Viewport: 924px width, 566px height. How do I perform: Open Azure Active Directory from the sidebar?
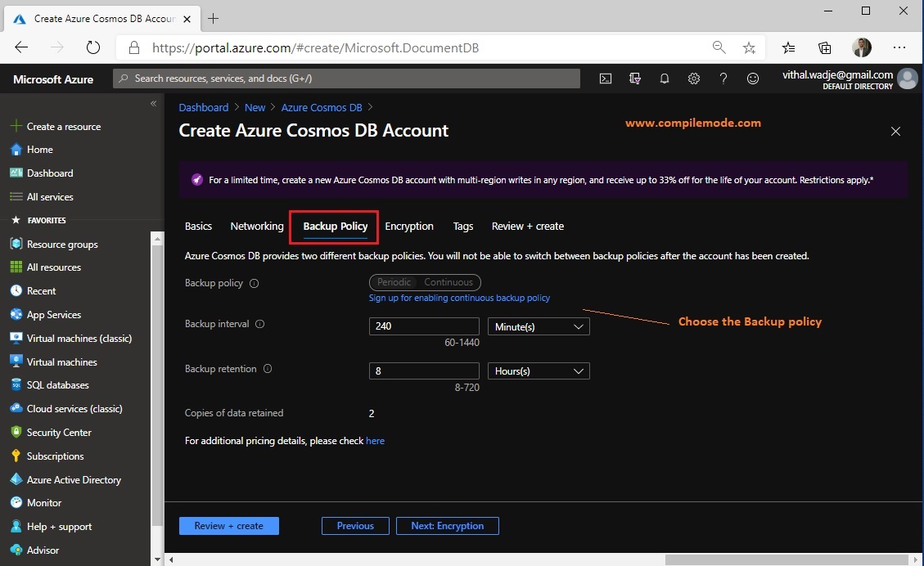pos(74,479)
